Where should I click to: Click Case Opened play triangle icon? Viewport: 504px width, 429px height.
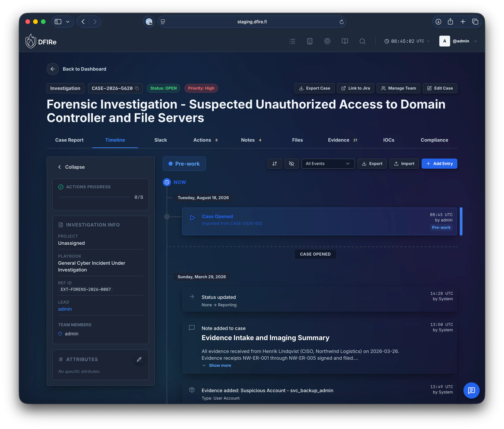[192, 218]
